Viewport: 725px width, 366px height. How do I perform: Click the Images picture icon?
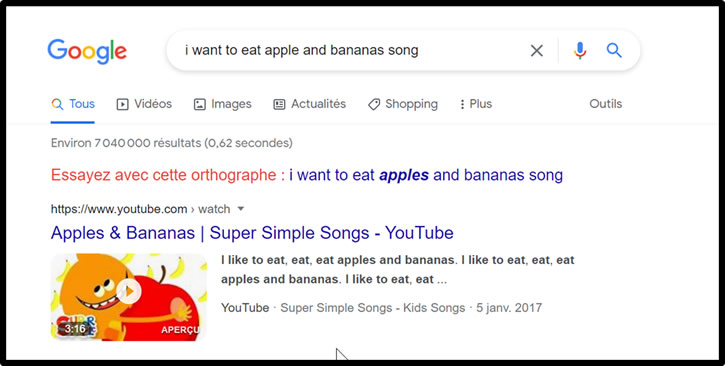(x=199, y=104)
